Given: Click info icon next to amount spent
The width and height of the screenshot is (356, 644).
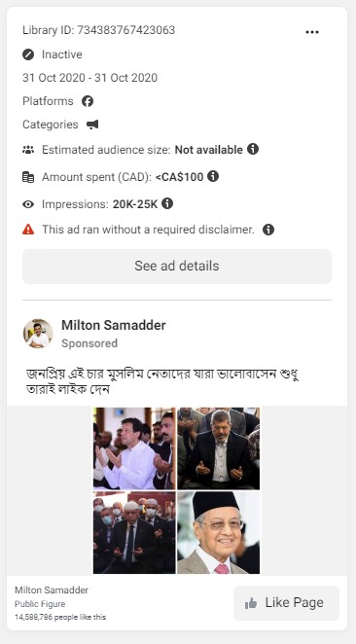Looking at the screenshot, I should coord(213,177).
